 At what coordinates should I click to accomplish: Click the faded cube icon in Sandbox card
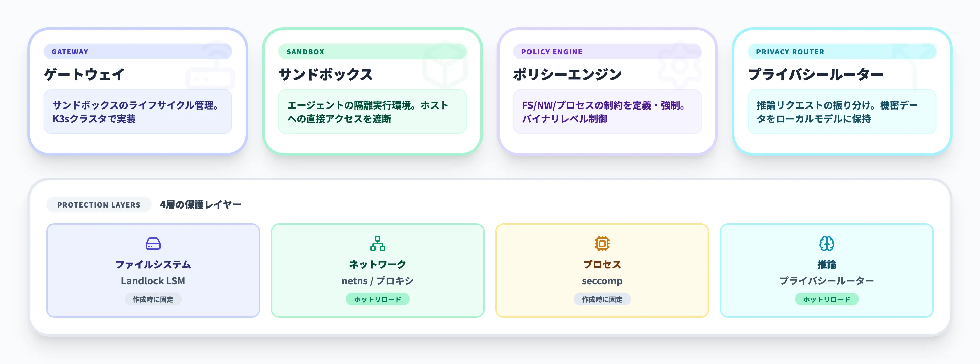tap(445, 65)
